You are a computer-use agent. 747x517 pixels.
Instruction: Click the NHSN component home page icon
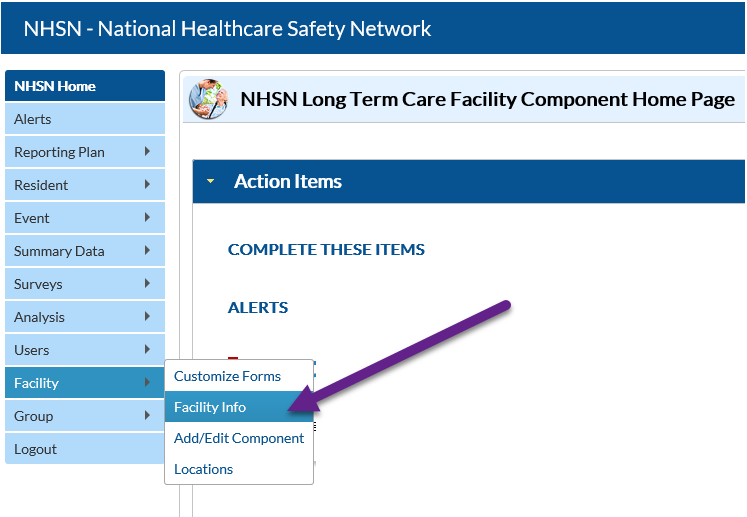tap(209, 99)
